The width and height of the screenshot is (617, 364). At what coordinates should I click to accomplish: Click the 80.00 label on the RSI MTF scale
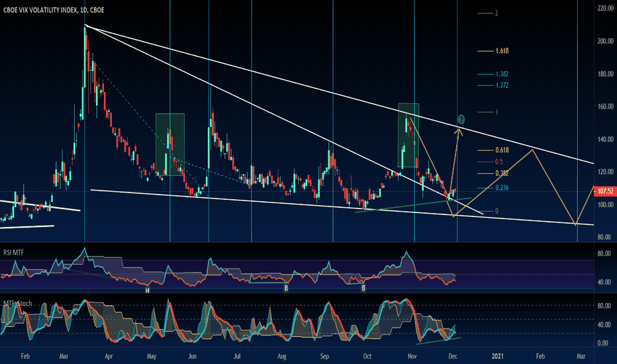[604, 253]
